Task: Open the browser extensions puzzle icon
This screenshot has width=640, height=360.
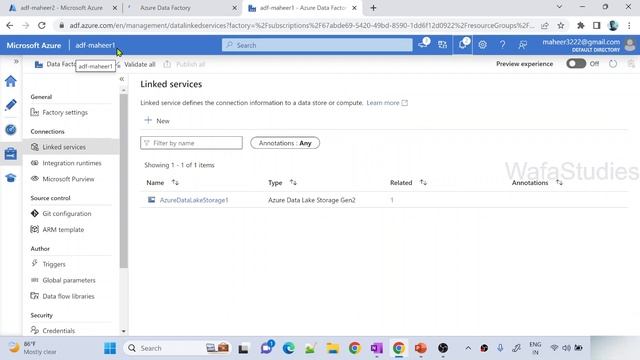Action: (x=580, y=25)
